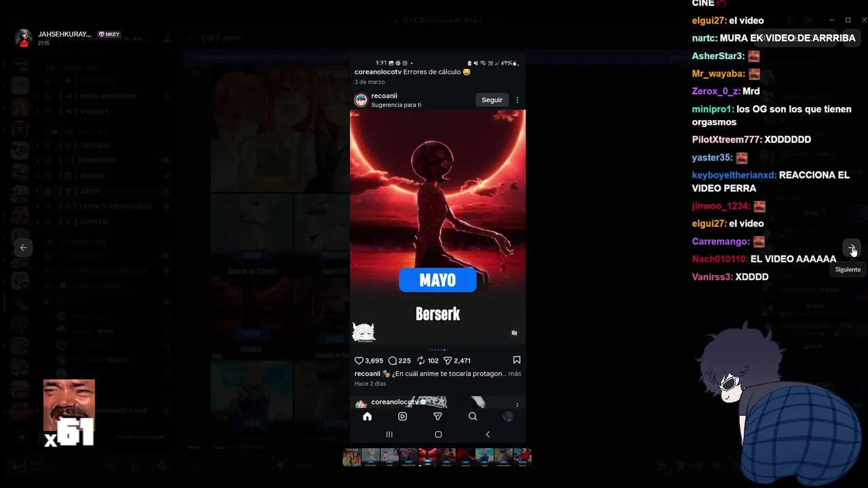Open Instagram search tab icon
868x488 pixels.
pyautogui.click(x=473, y=416)
